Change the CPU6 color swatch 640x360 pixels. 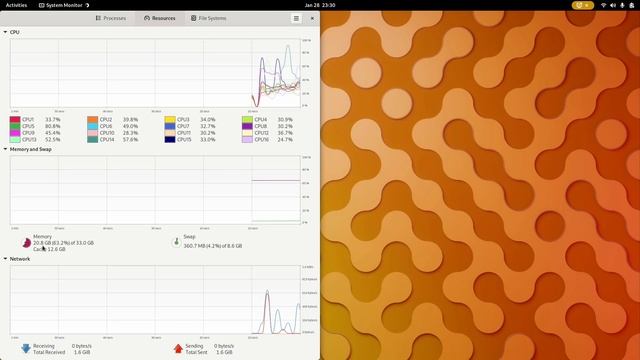93,126
